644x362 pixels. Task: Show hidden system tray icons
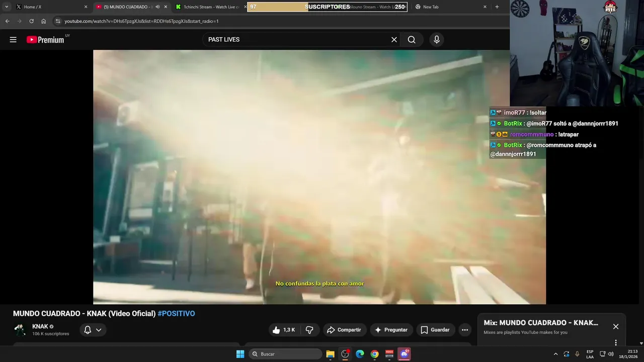tap(555, 354)
